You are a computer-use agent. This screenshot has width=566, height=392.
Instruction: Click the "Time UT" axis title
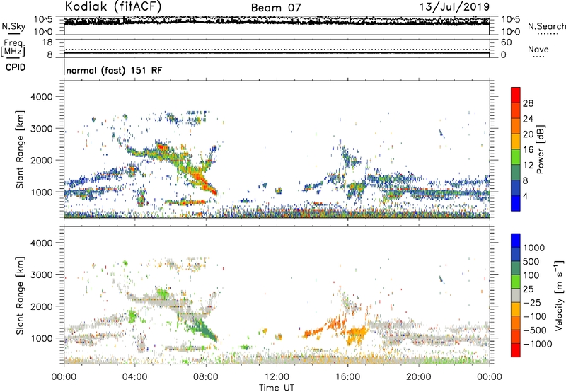tap(277, 388)
